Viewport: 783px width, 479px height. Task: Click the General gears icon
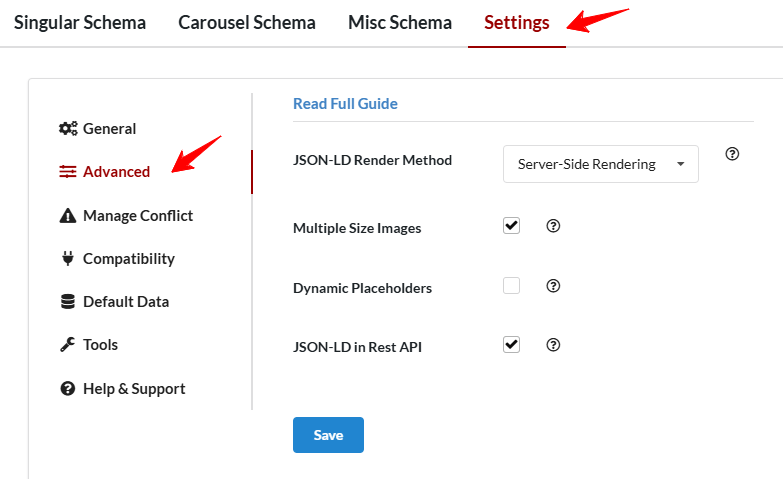coord(68,129)
